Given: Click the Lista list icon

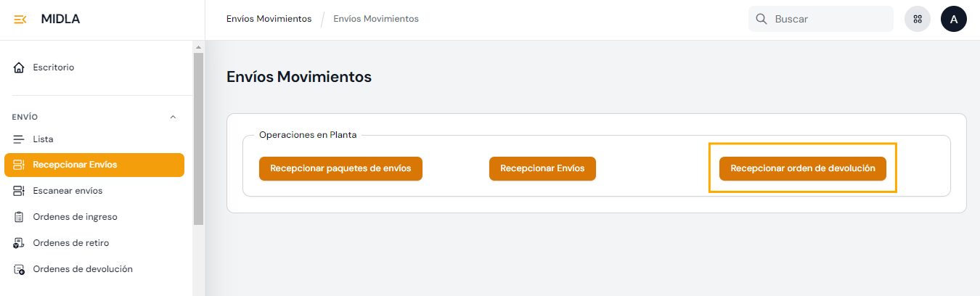Looking at the screenshot, I should pyautogui.click(x=20, y=139).
